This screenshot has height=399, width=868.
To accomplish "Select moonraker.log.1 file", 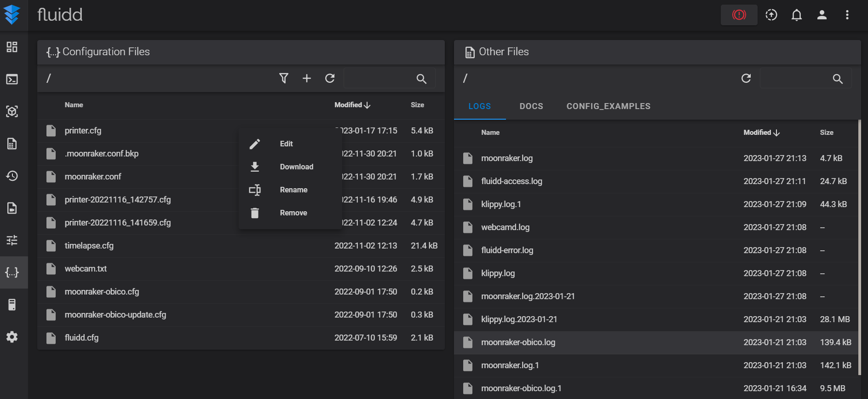I will [656, 365].
